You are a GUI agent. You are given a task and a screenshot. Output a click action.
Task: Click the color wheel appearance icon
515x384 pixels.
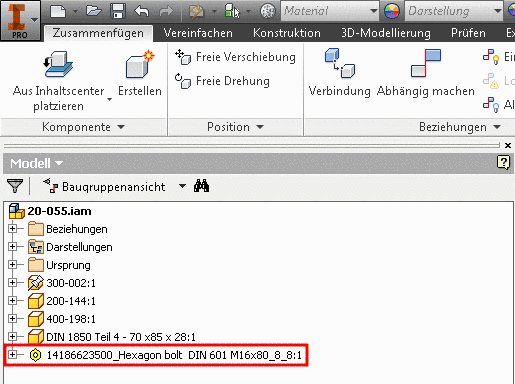(x=392, y=11)
